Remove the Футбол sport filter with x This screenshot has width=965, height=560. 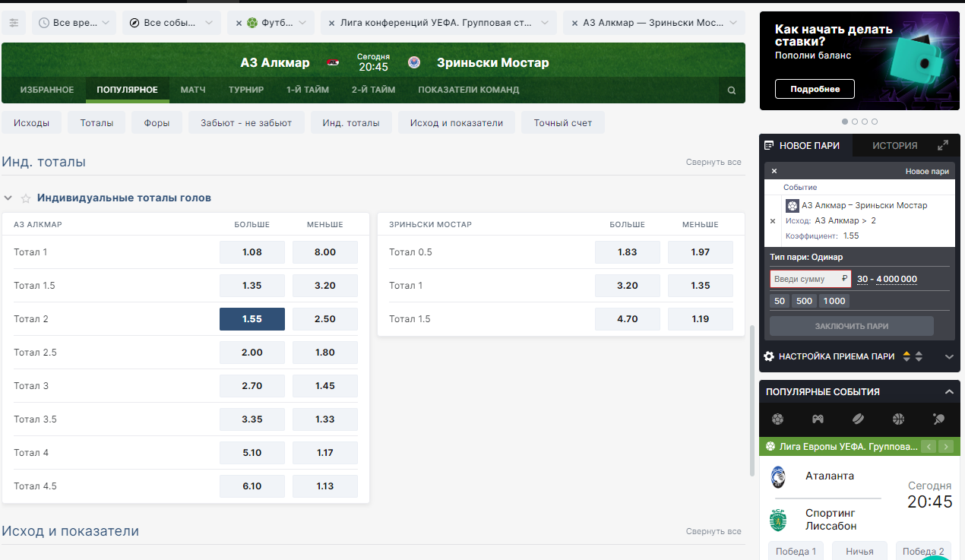pos(238,24)
